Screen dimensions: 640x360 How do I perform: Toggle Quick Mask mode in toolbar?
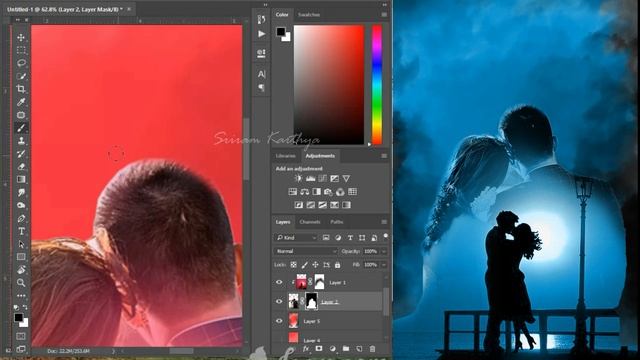tap(21, 336)
